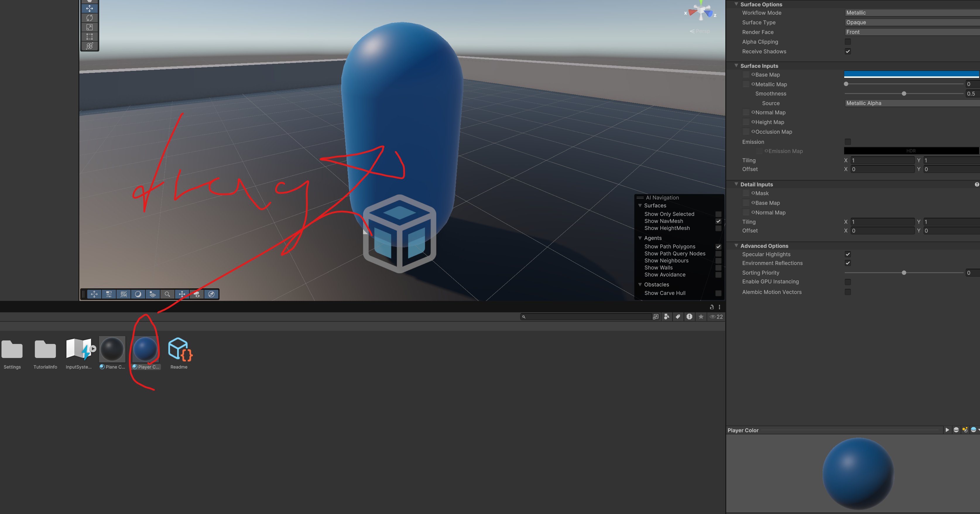980x514 pixels.
Task: Click the blue Base Map color swatch
Action: coord(911,74)
